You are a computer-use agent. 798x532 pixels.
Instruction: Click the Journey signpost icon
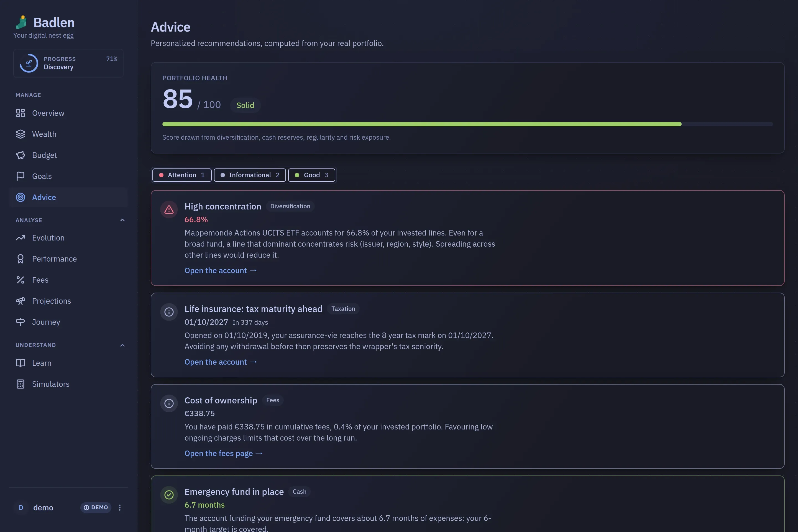click(x=20, y=322)
